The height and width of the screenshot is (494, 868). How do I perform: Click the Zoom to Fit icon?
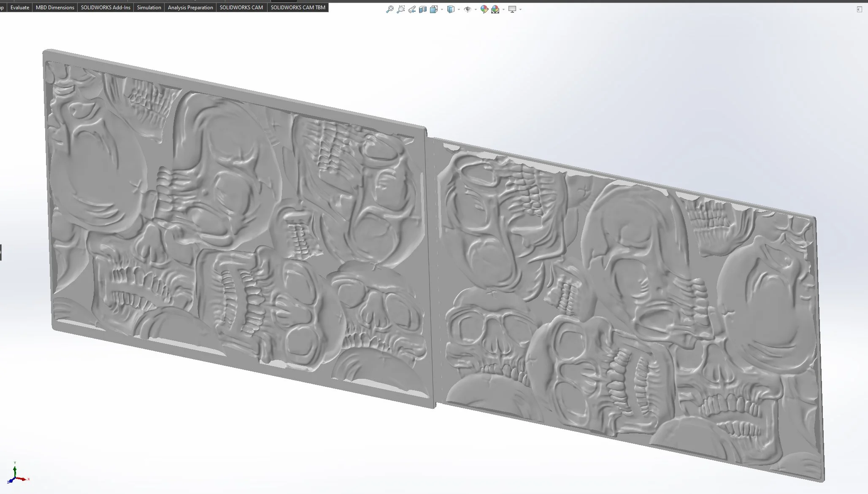[390, 9]
